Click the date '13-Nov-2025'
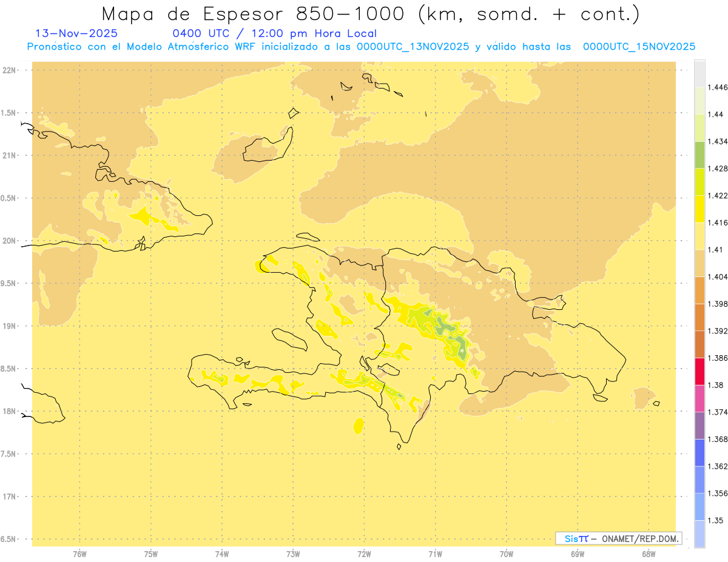This screenshot has width=728, height=562. coord(77,34)
